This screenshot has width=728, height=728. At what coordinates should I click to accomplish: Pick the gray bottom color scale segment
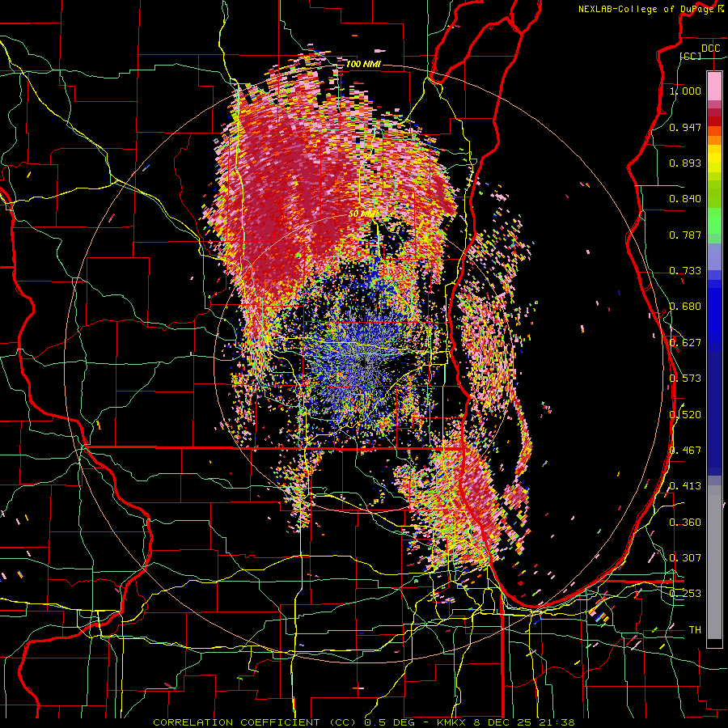(x=714, y=562)
